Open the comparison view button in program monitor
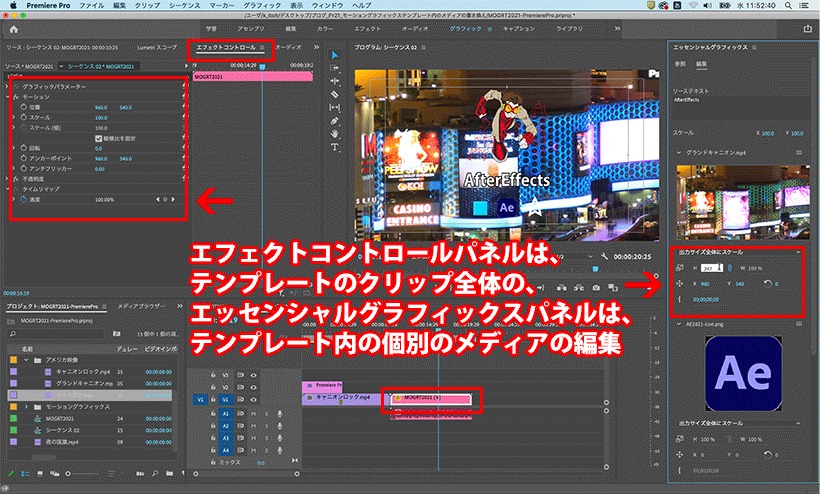 point(613,288)
